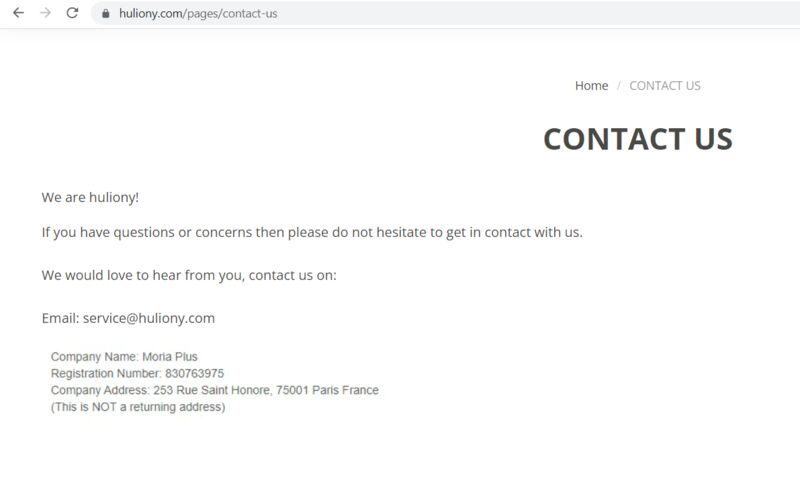Click the browser back arrow
The width and height of the screenshot is (800, 482).
(18, 13)
